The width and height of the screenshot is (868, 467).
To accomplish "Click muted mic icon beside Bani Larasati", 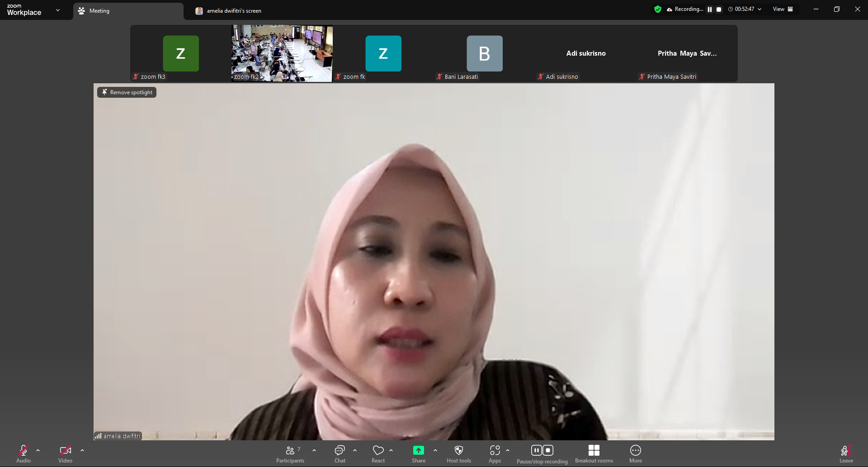I will (439, 77).
